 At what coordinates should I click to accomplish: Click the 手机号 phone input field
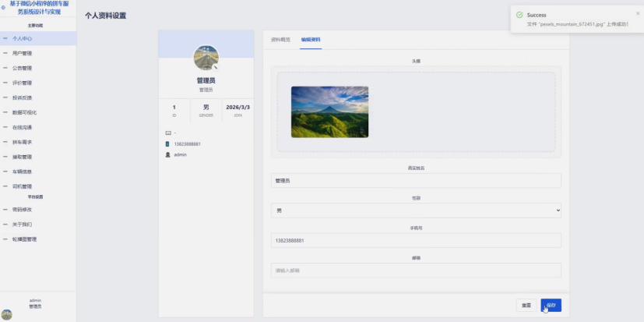click(416, 241)
